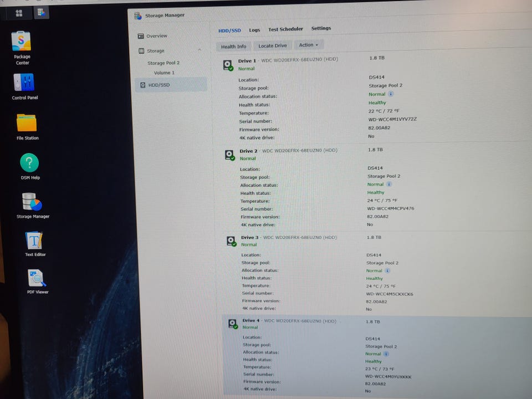This screenshot has width=532, height=399.
Task: Show allocation status info for Drive 3
Action: click(387, 271)
